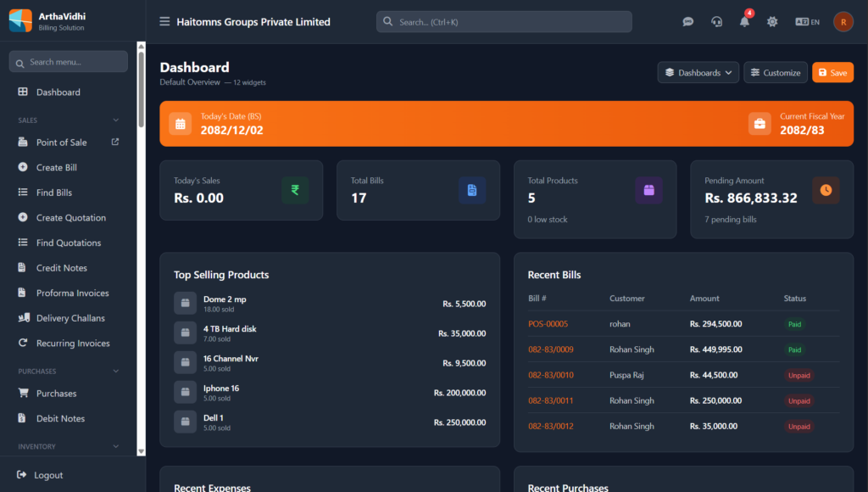Click the orange Save button
The image size is (868, 492).
click(832, 73)
